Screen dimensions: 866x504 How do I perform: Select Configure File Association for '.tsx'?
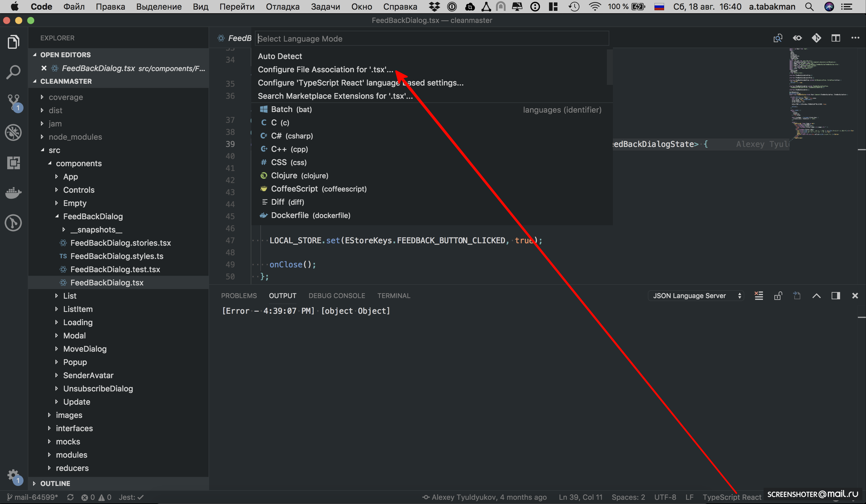(x=325, y=69)
